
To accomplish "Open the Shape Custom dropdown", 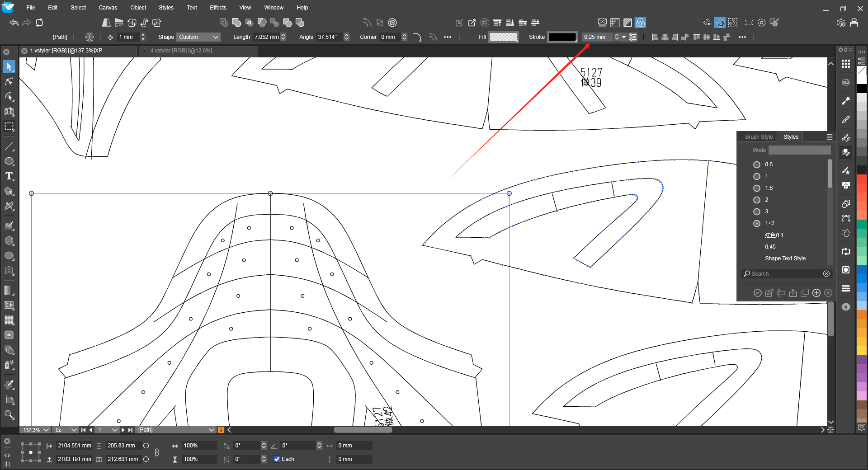I will (x=198, y=37).
